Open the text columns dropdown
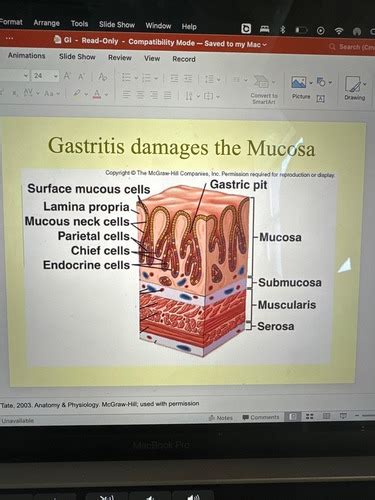375x500 pixels. click(239, 80)
